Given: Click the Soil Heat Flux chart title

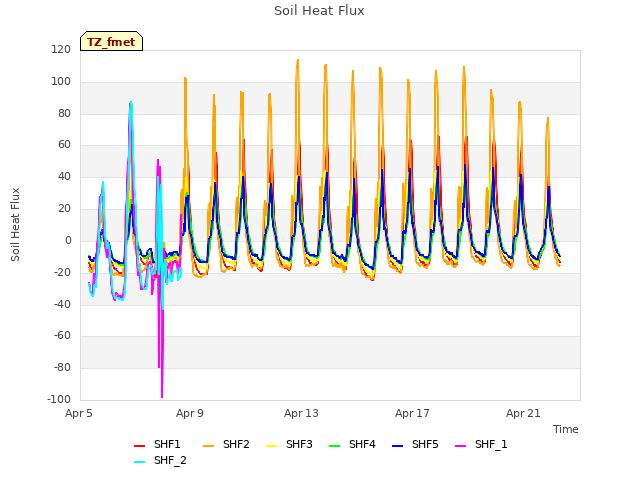Looking at the screenshot, I should (319, 11).
